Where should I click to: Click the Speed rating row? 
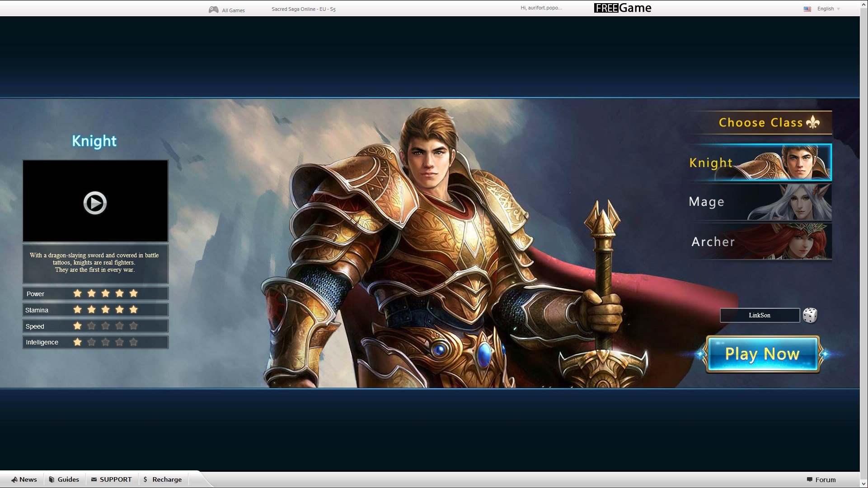(95, 326)
